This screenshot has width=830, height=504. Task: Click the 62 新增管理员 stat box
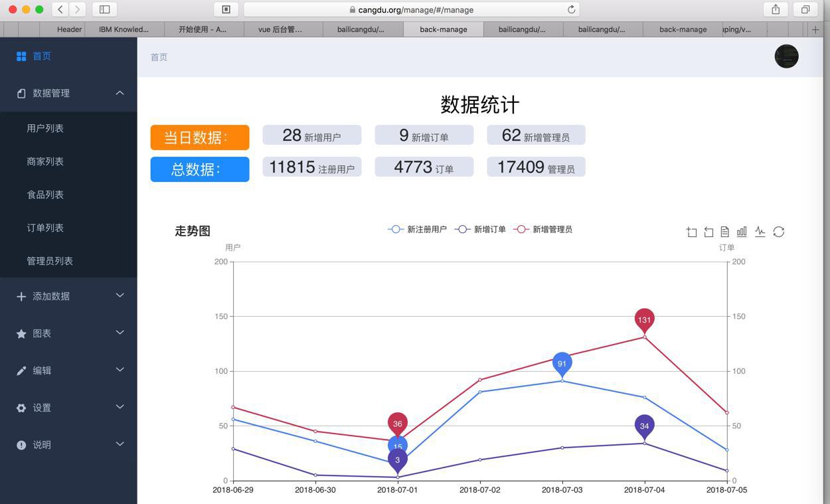pos(536,135)
